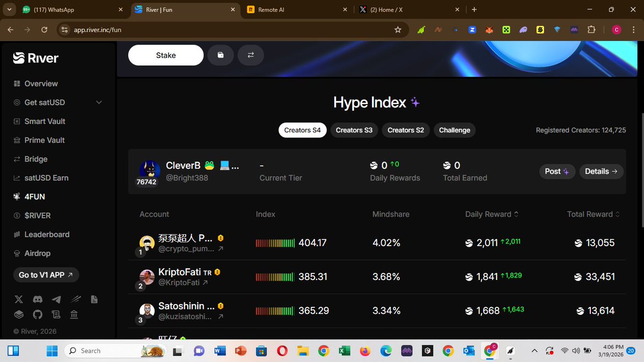644x362 pixels.
Task: Click the River logo in the sidebar
Action: coord(36,58)
